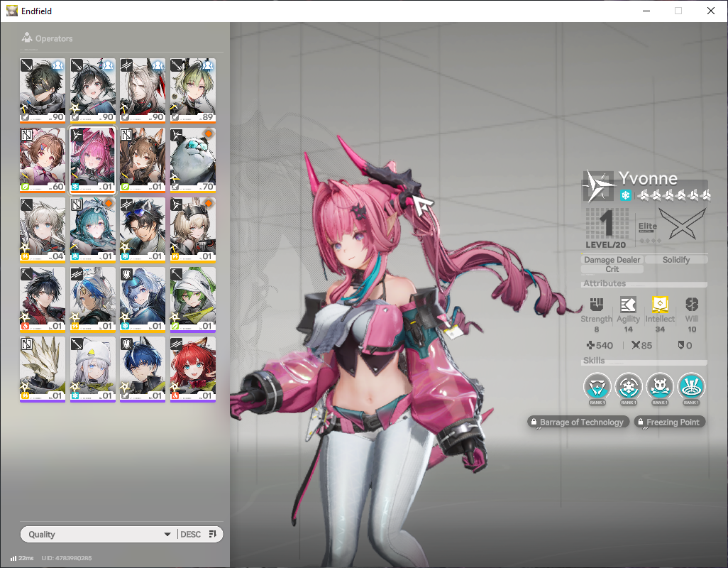Select the black-haired man in red coat

[43, 299]
